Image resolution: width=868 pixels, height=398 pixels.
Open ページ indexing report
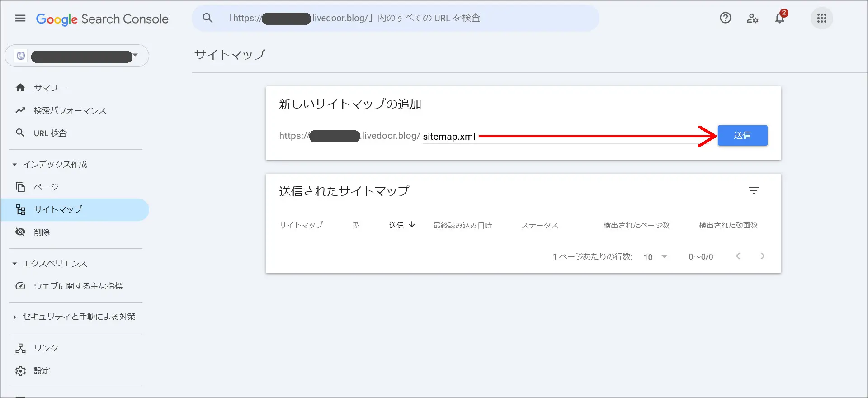(x=46, y=187)
